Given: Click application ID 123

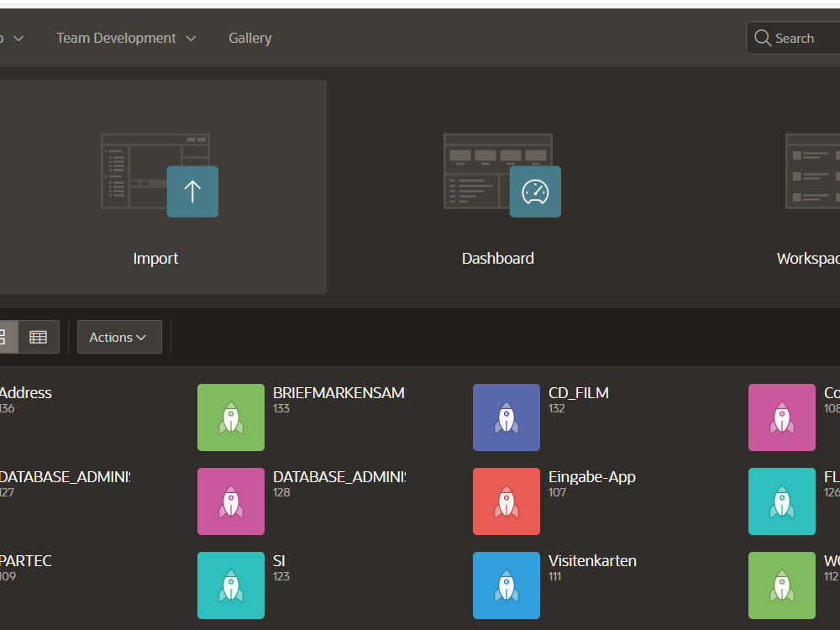Looking at the screenshot, I should pos(281,576).
